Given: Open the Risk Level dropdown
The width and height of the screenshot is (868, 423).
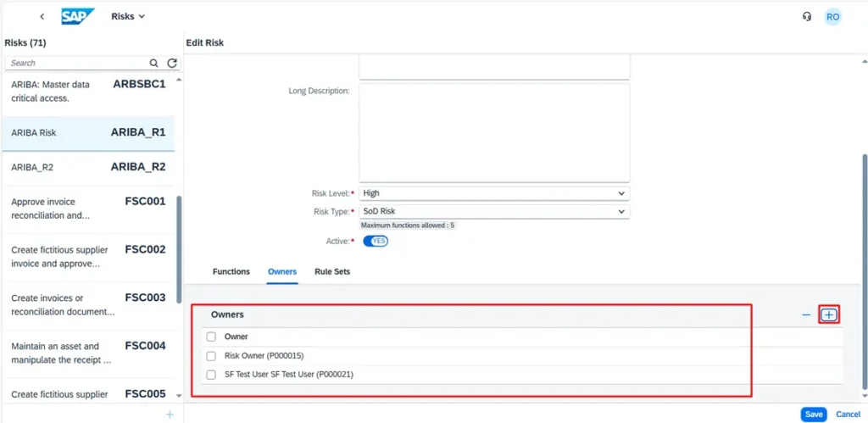Looking at the screenshot, I should click(494, 193).
